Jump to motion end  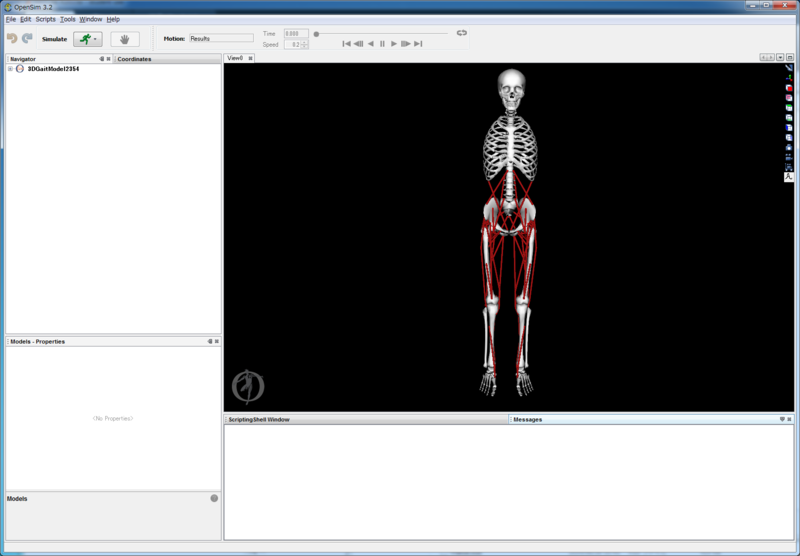[418, 44]
